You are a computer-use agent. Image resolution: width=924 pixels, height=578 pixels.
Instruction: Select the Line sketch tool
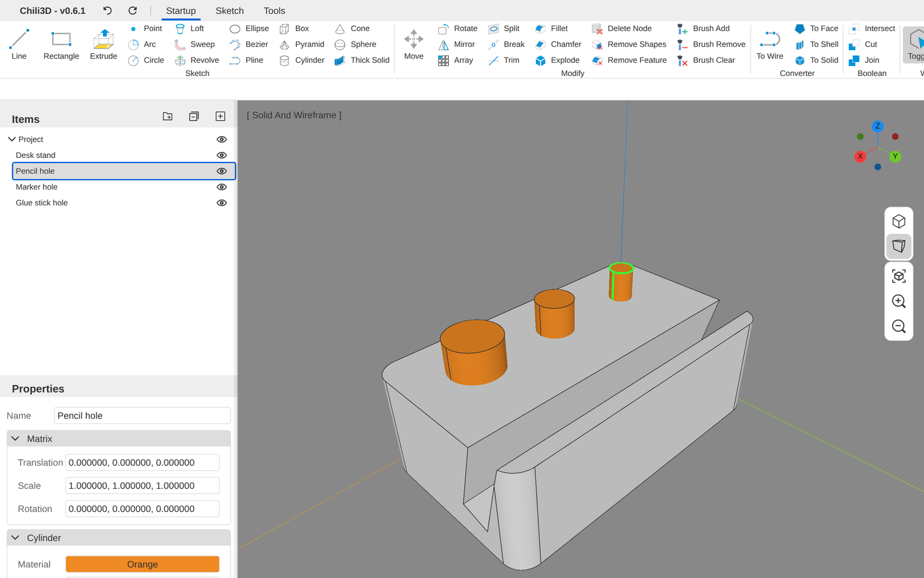point(19,45)
